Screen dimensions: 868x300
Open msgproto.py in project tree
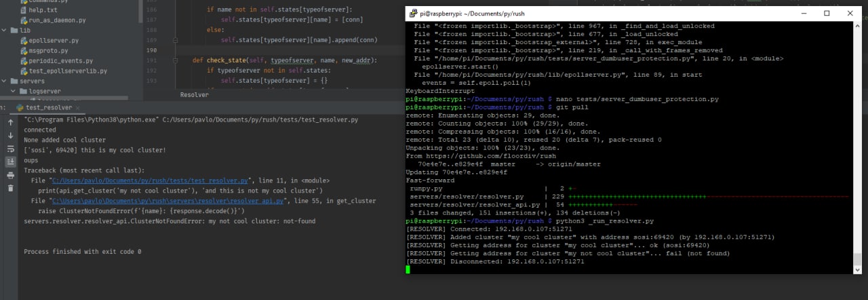[x=43, y=51]
